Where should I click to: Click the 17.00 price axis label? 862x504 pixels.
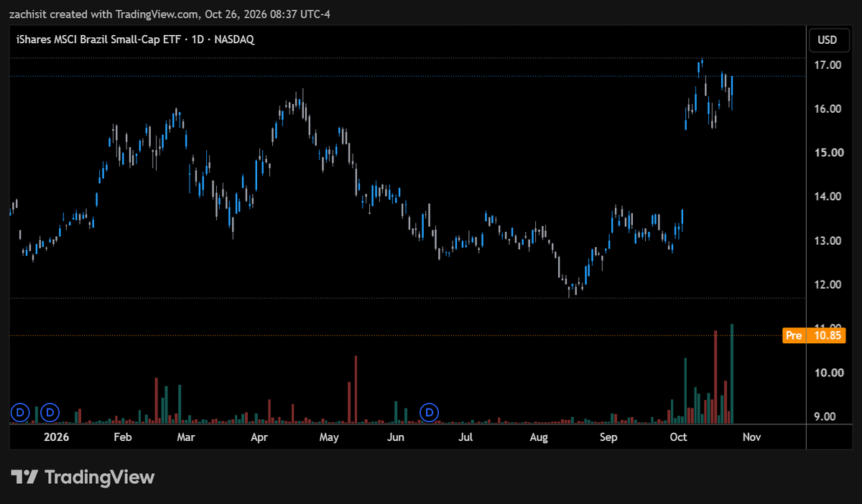827,65
